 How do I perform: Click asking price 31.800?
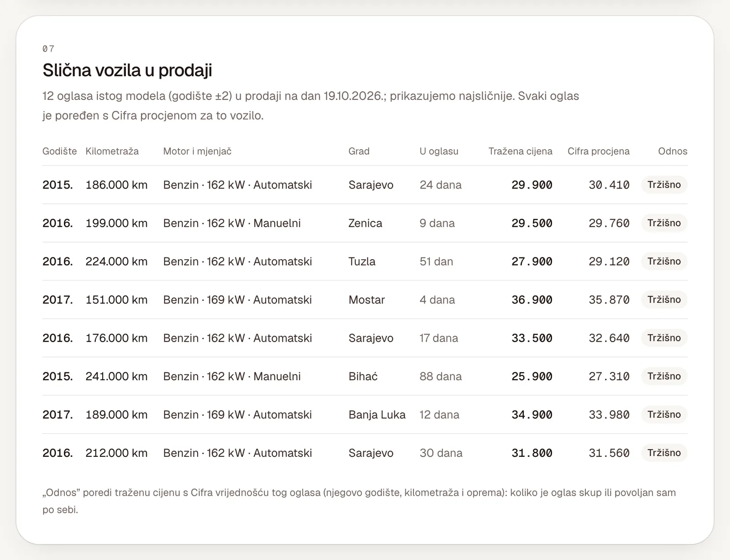(x=532, y=453)
